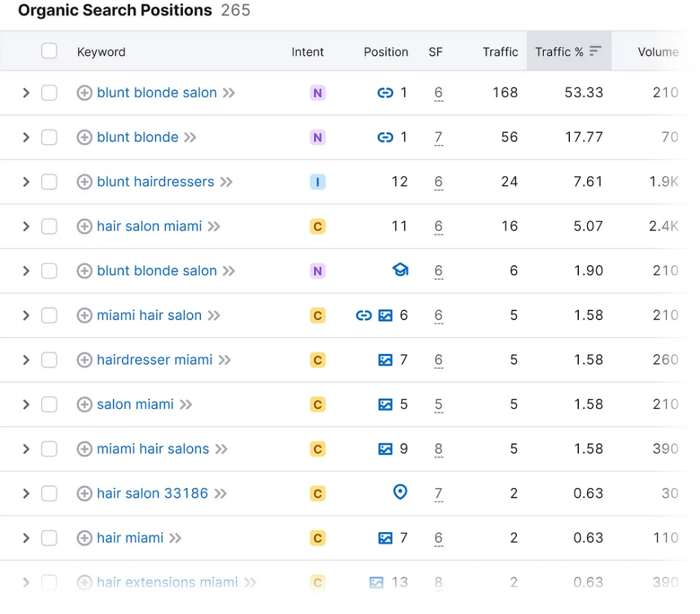Click the image pack icon for hairdresser miami
Viewport: 700px width, 614px height.
[385, 360]
